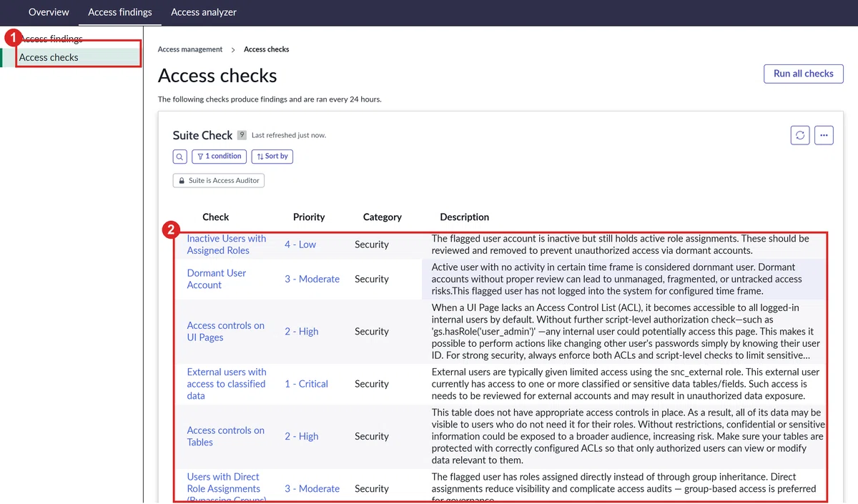Click the 'Suite is Access Auditor' filter chip
Image resolution: width=858 pixels, height=504 pixels.
click(219, 181)
